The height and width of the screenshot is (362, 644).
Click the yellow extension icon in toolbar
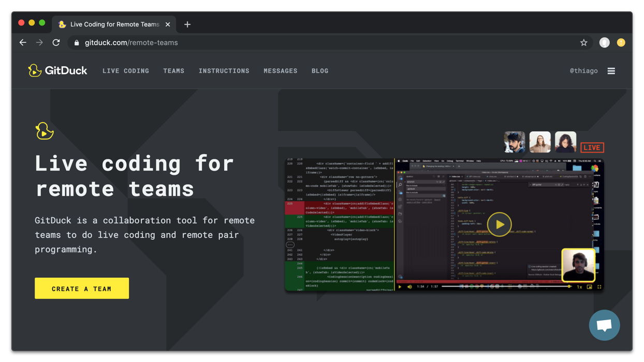click(621, 42)
